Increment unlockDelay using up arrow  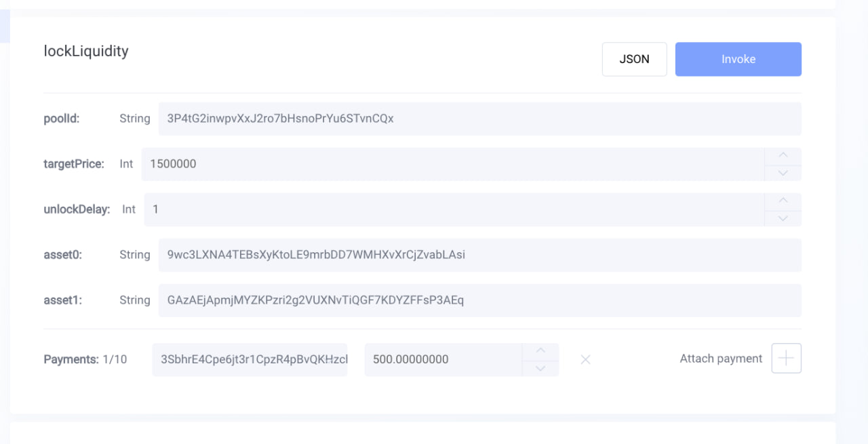tap(783, 201)
